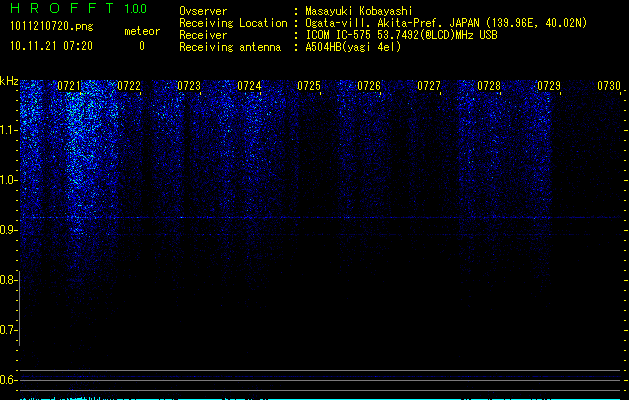Click the Ovserver label

click(x=203, y=11)
